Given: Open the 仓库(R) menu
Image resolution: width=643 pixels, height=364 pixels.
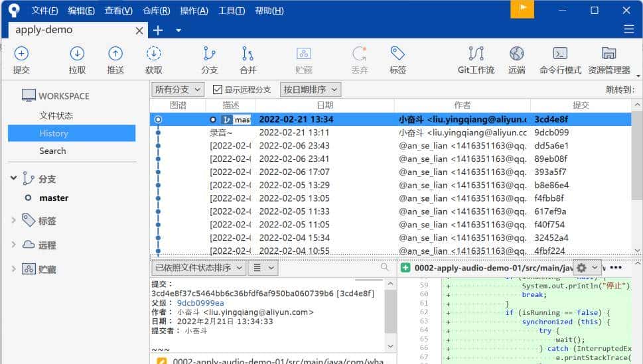Looking at the screenshot, I should pos(156,11).
